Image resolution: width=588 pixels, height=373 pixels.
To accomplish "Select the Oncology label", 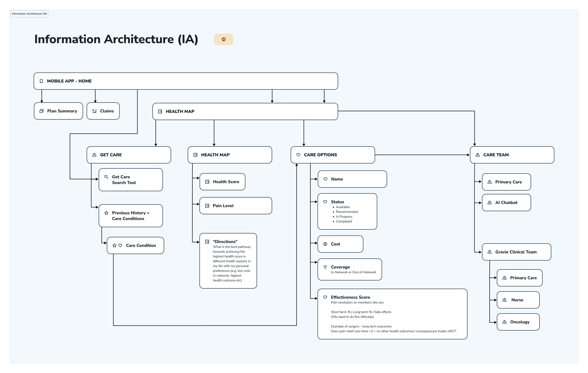I will (x=520, y=322).
